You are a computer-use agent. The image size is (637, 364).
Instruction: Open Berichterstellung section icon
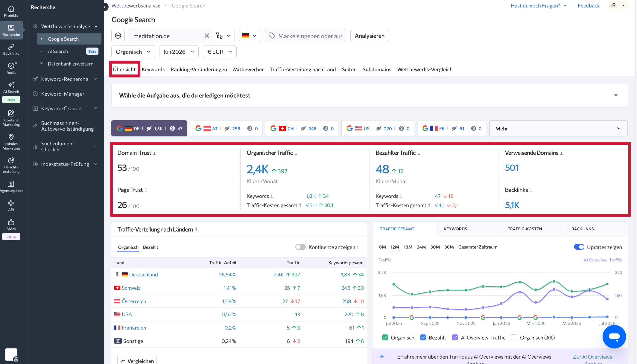point(11,165)
